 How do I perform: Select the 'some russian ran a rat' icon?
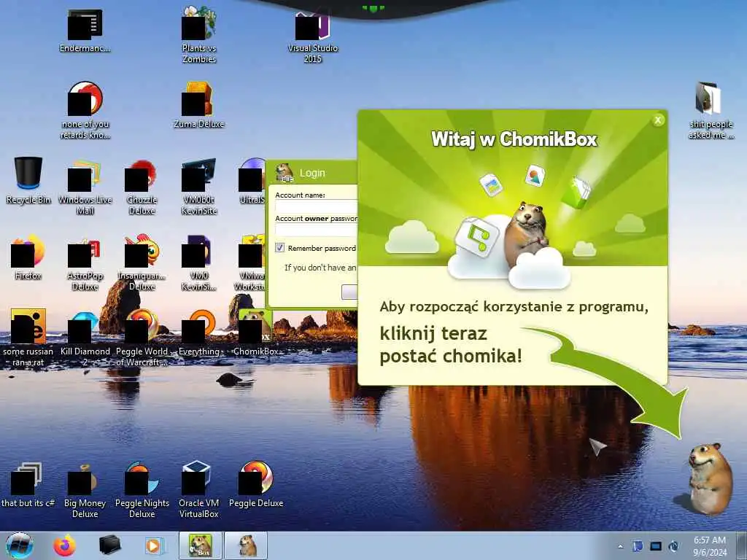pos(28,337)
